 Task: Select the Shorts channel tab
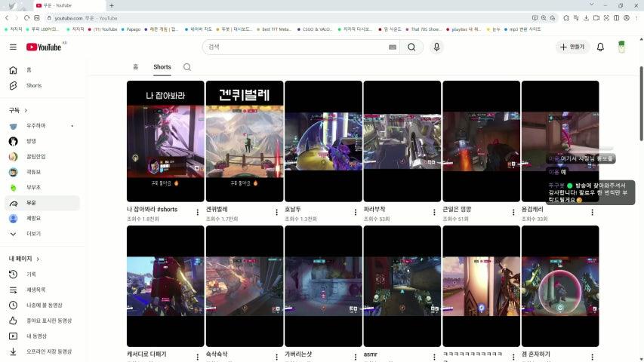click(x=162, y=67)
